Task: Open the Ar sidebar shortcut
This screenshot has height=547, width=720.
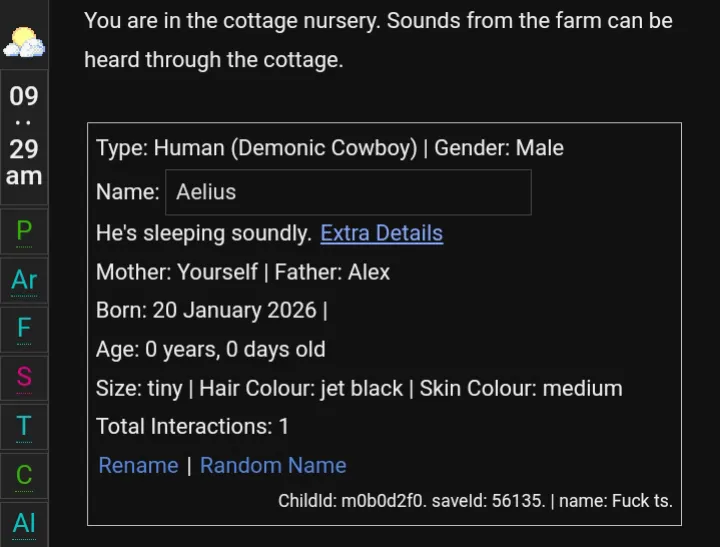Action: (24, 280)
